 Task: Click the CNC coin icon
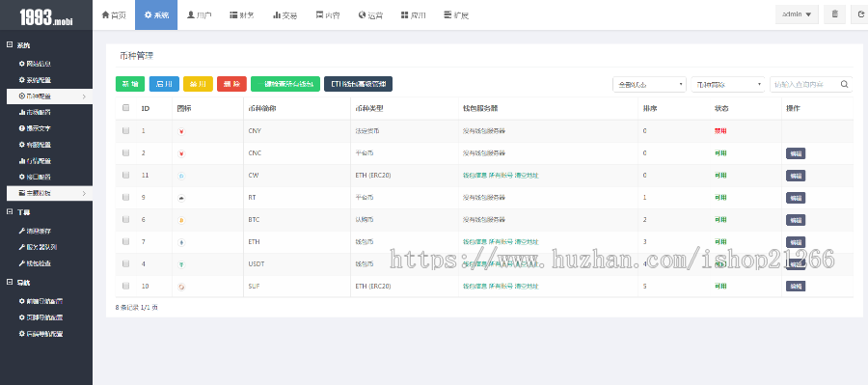pos(181,154)
